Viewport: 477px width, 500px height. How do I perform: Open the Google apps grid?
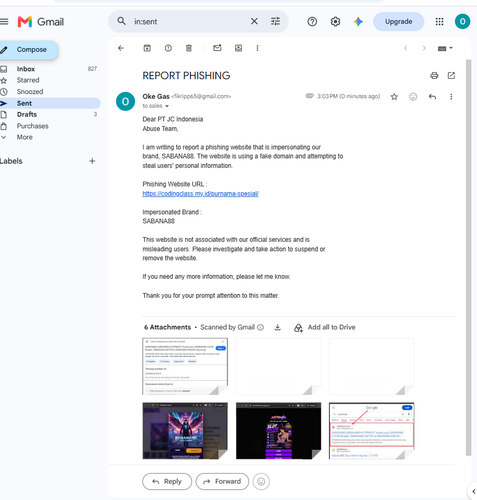[439, 22]
